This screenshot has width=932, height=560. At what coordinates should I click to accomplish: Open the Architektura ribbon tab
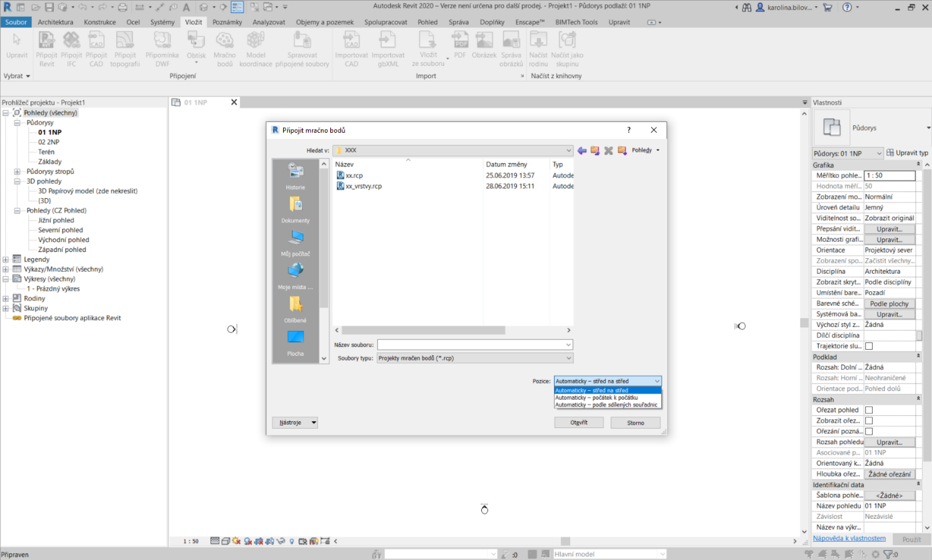55,22
